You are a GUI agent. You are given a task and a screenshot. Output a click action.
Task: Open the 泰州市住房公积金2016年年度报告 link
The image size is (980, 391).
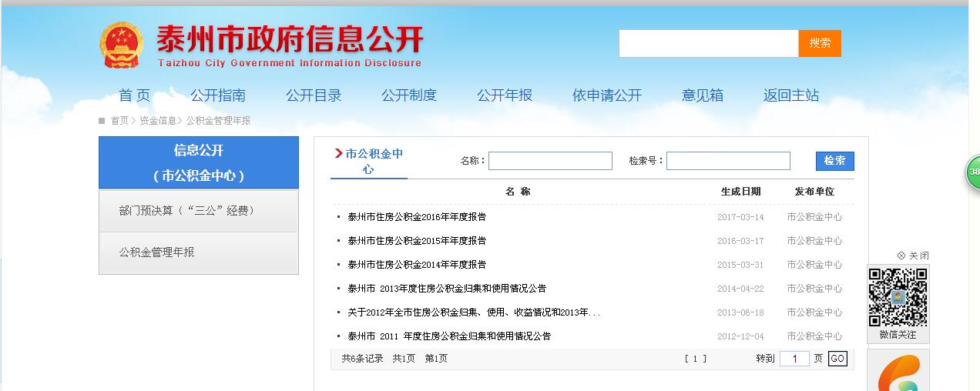[x=417, y=217]
